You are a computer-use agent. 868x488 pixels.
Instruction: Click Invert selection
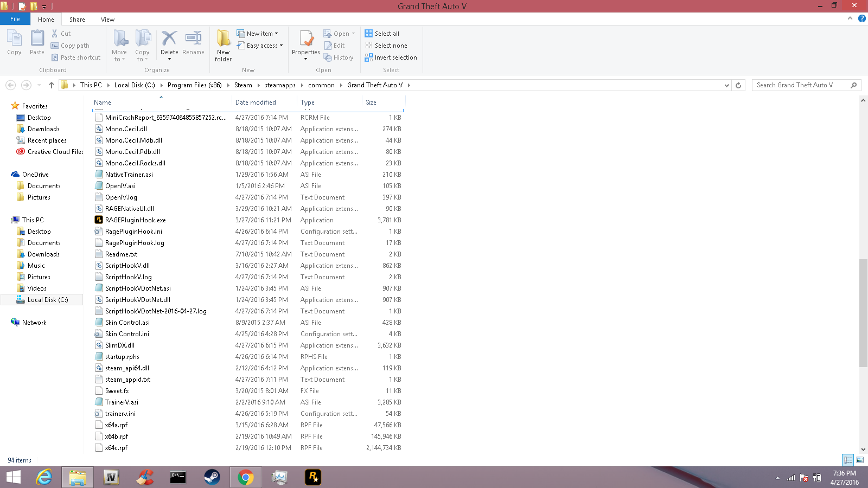pyautogui.click(x=391, y=57)
